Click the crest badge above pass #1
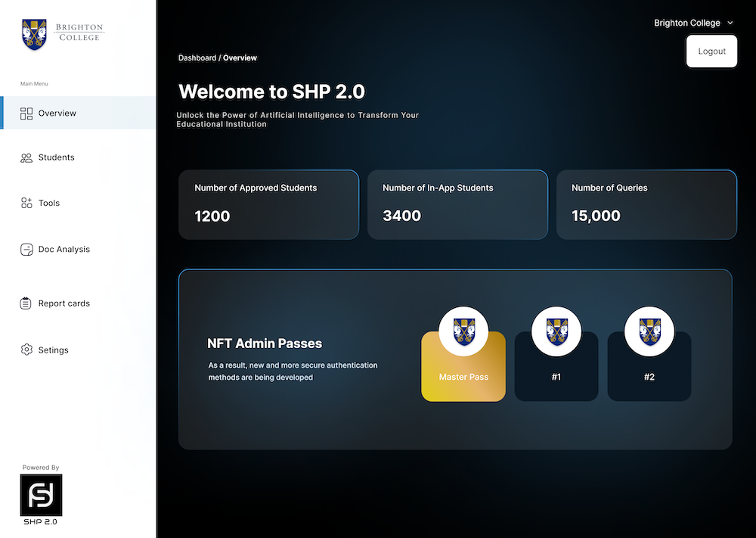 click(556, 331)
